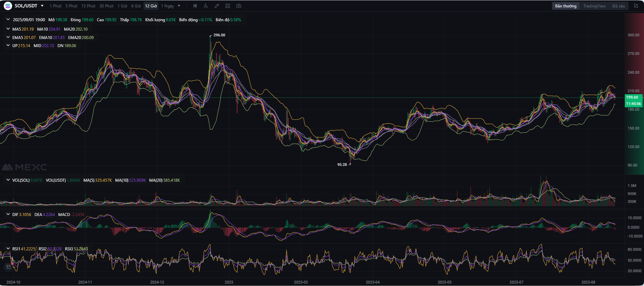
Task: Click the MA10 204.91 legend value
Action: 49,29
